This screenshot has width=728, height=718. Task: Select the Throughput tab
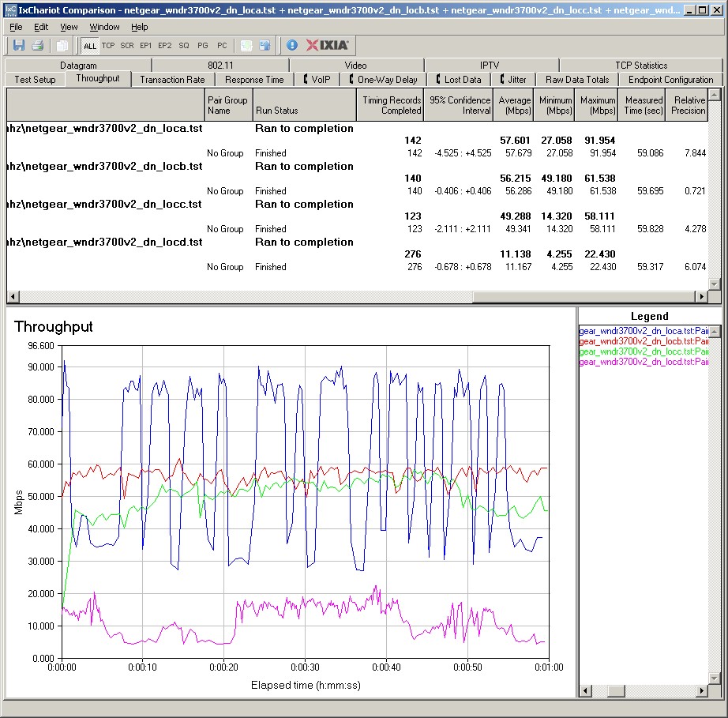point(98,78)
